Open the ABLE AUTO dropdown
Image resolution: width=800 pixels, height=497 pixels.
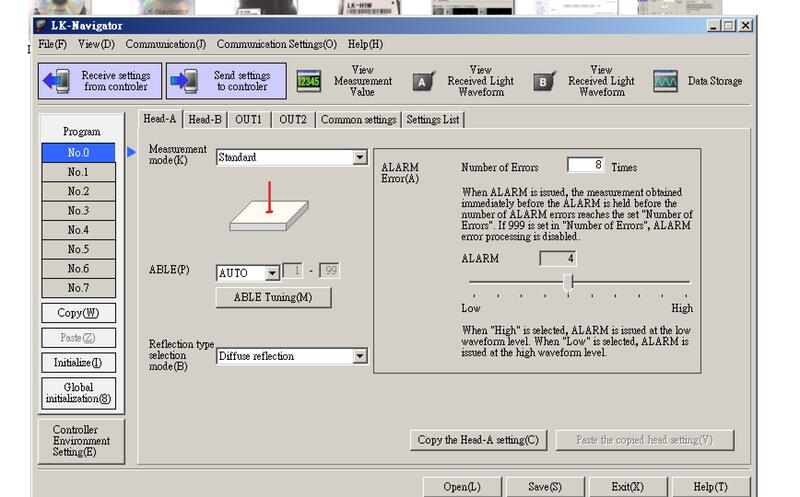[272, 274]
